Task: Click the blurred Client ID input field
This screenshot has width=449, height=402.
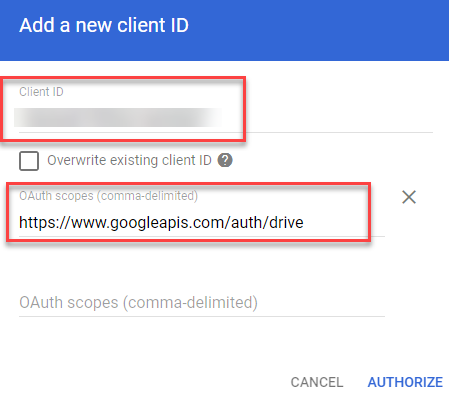Action: (226, 117)
